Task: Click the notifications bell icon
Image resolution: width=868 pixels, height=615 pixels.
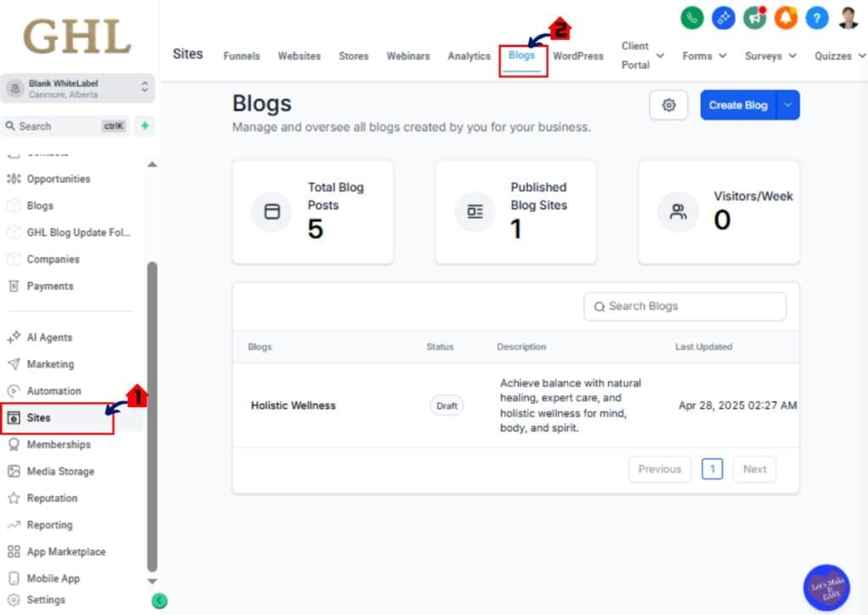Action: point(786,17)
